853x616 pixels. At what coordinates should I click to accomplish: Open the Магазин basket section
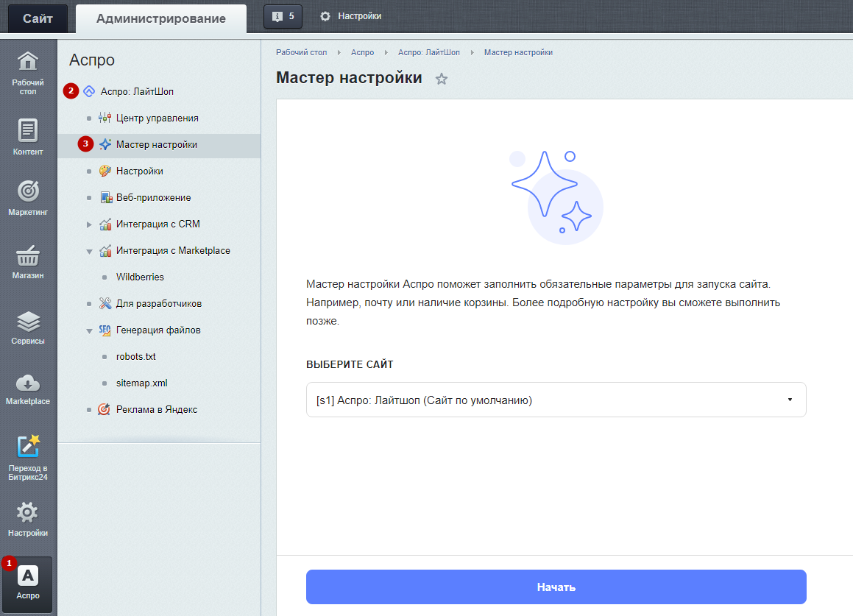pyautogui.click(x=28, y=262)
